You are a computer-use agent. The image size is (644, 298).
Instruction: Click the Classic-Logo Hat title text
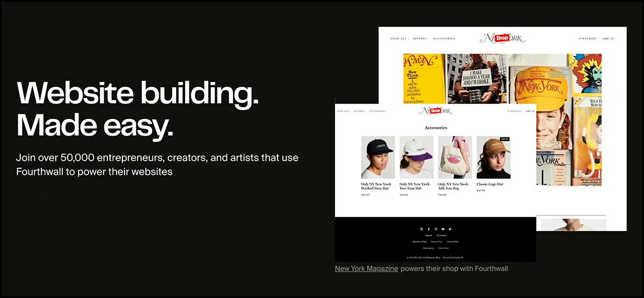coord(489,184)
